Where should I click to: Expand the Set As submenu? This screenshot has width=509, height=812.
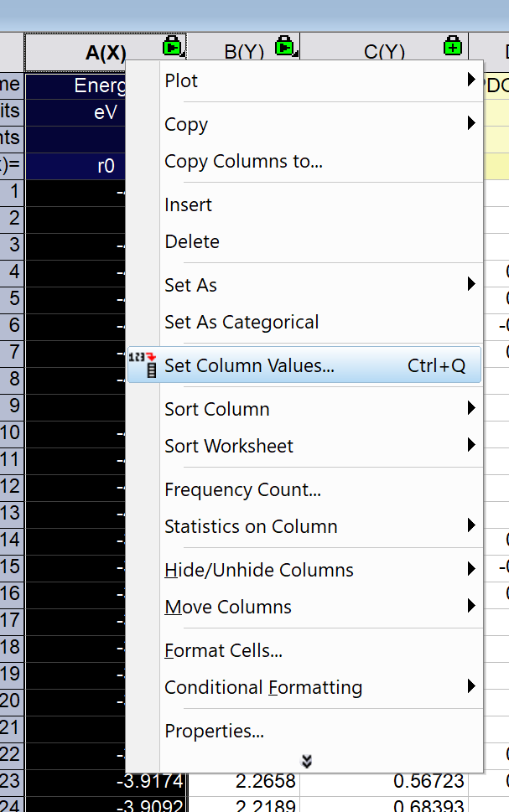(x=191, y=285)
